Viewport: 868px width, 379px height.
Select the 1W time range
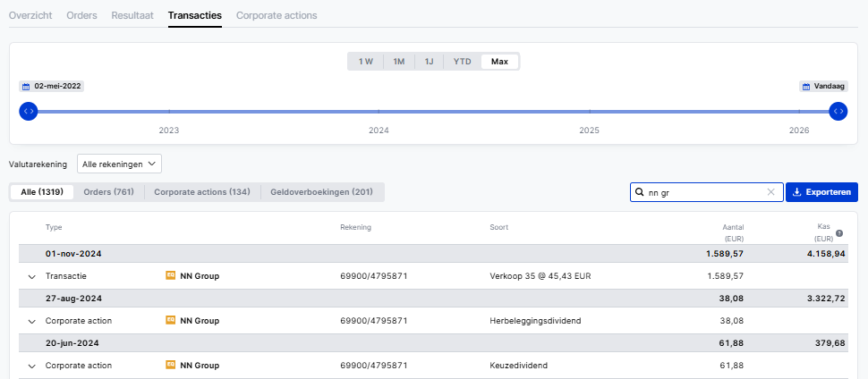(x=365, y=62)
